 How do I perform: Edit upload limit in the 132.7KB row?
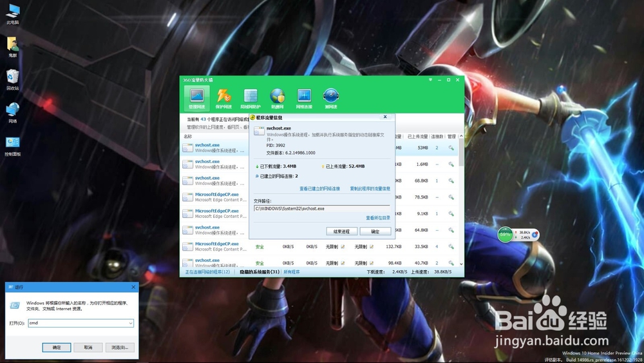(x=372, y=247)
